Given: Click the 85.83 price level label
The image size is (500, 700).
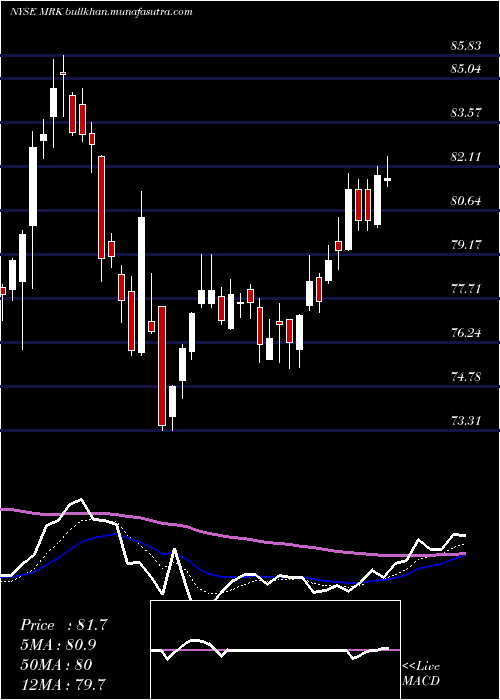Looking at the screenshot, I should point(467,46).
